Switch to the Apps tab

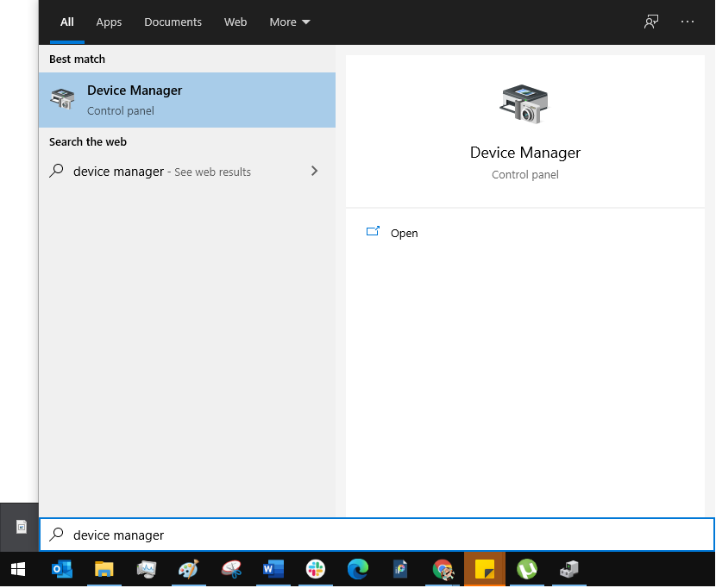point(109,22)
